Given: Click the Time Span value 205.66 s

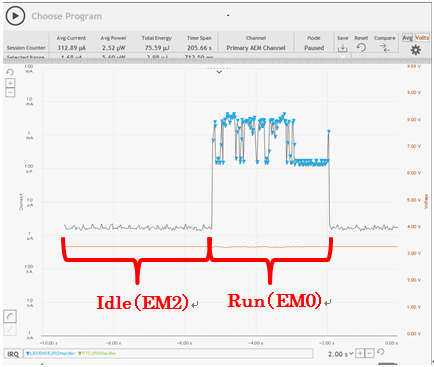Looking at the screenshot, I should pos(199,48).
